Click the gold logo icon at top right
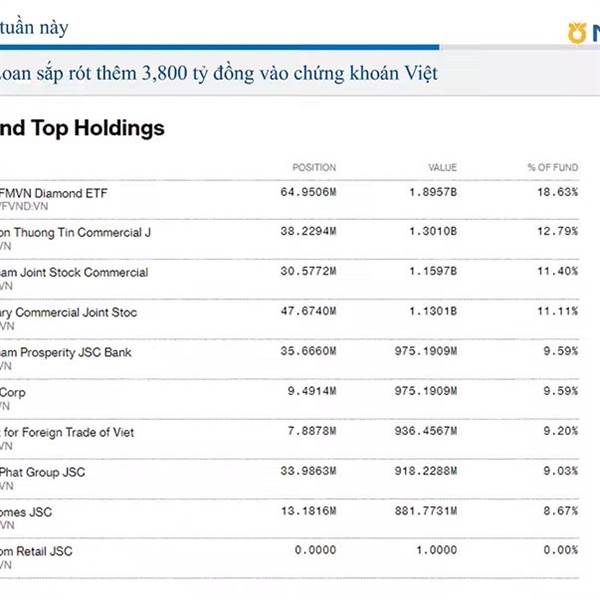Viewport: 600px width, 600px height. click(577, 33)
